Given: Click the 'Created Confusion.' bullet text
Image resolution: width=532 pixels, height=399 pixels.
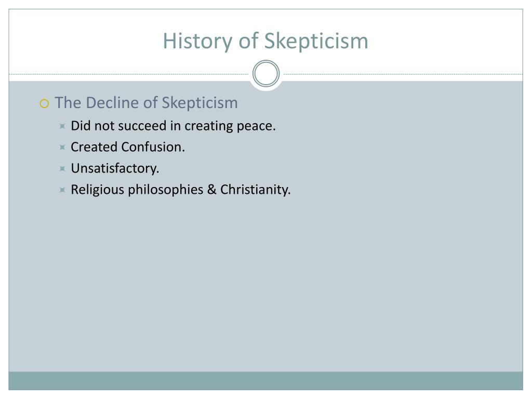Looking at the screenshot, I should pyautogui.click(x=128, y=147).
